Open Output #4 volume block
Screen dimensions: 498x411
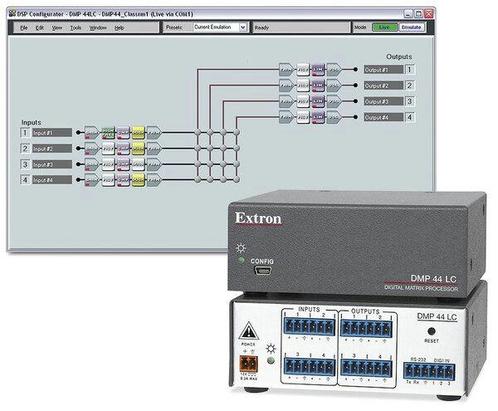pyautogui.click(x=334, y=117)
